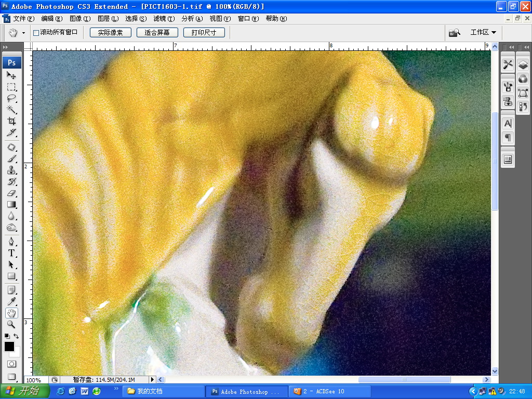The width and height of the screenshot is (532, 399).
Task: Pick the Lasso tool
Action: tap(11, 98)
